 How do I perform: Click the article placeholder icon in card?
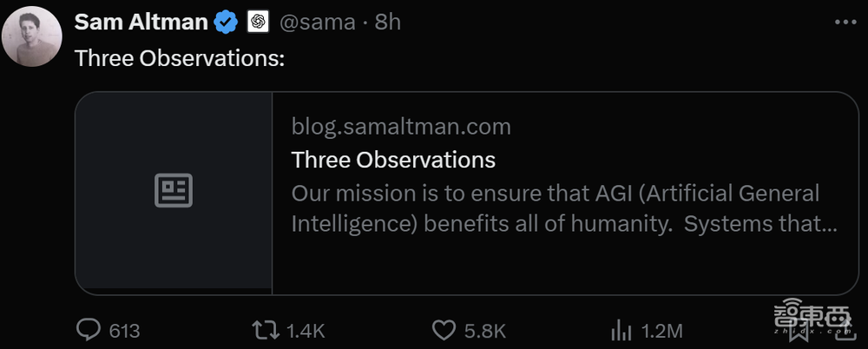click(x=174, y=190)
